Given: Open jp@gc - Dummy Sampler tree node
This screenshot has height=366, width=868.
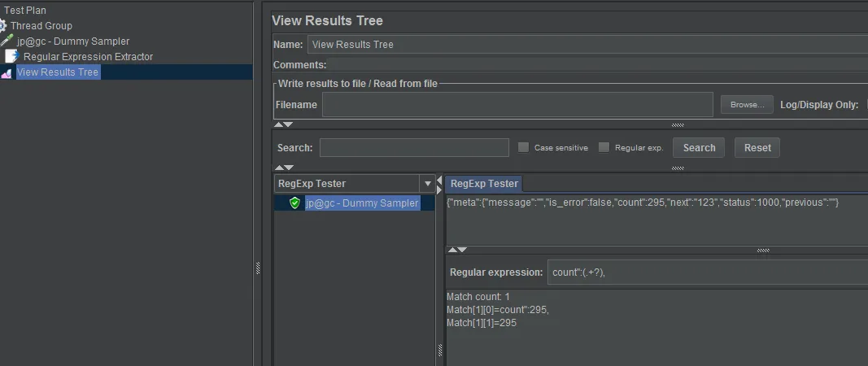Looking at the screenshot, I should 73,41.
